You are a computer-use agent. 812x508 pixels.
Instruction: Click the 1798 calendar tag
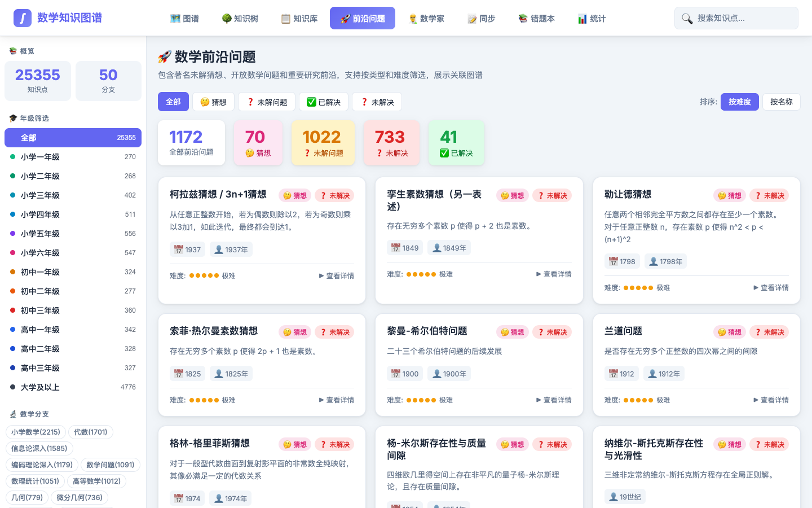pyautogui.click(x=622, y=261)
